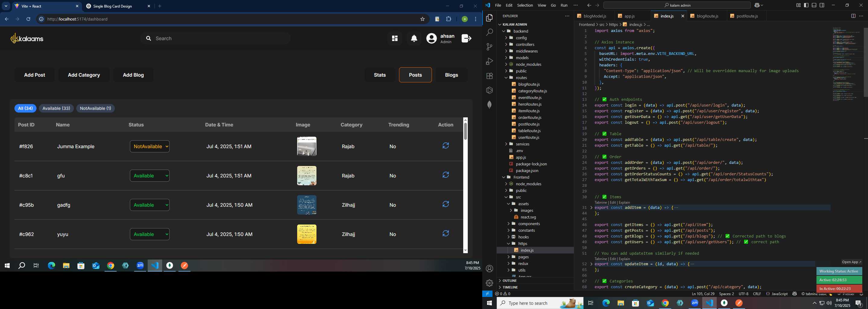Open the dashboard grid icon in Kalaams header

pyautogui.click(x=395, y=38)
